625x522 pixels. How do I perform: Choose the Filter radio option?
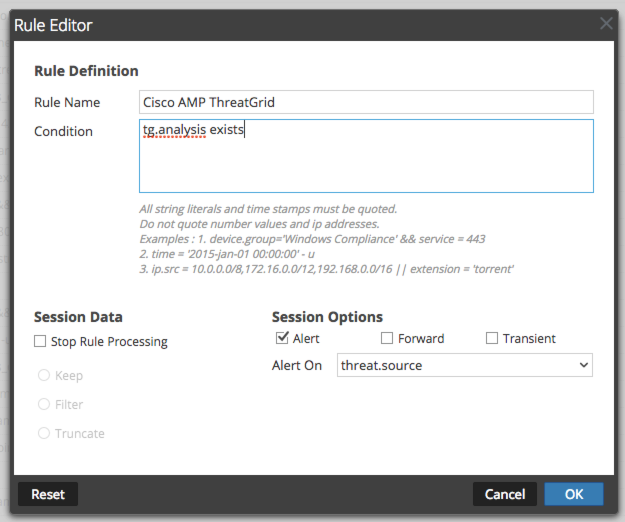coord(44,405)
